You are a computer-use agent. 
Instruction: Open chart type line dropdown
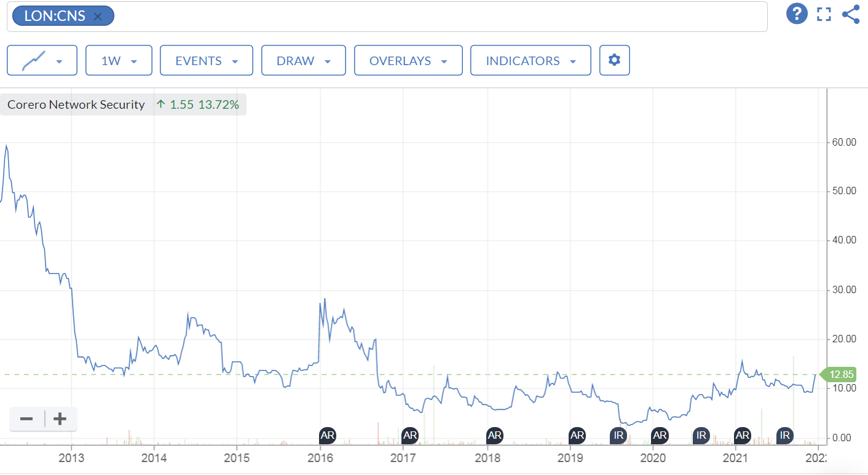pos(42,60)
